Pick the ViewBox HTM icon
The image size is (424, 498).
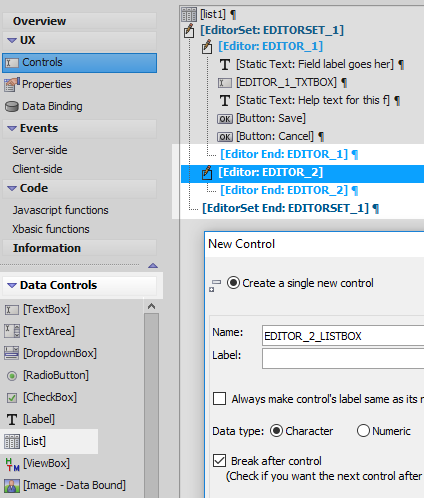click(x=12, y=464)
